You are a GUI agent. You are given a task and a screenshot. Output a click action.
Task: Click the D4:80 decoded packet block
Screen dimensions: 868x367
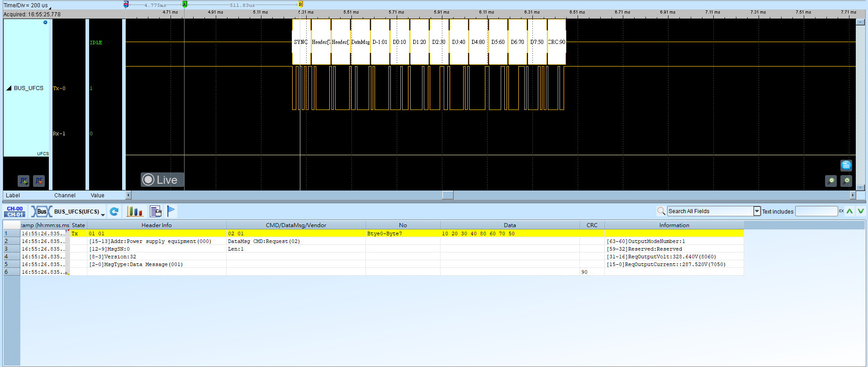tap(478, 42)
